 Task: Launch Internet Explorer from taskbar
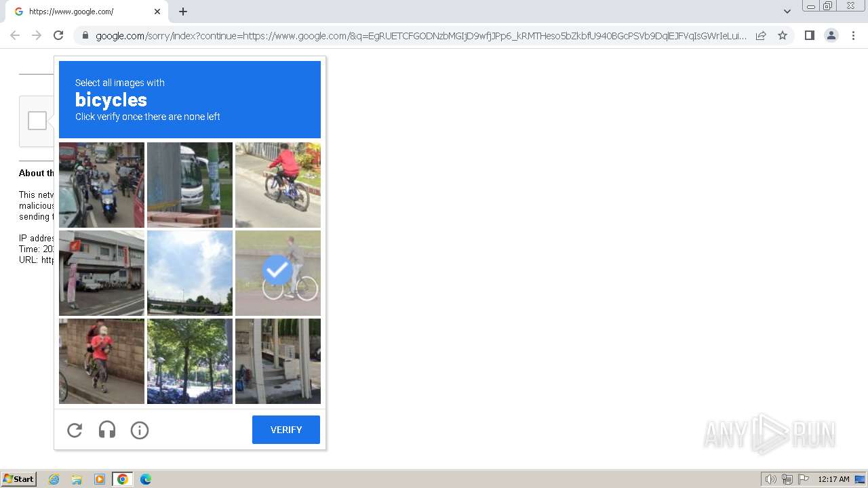click(x=54, y=479)
